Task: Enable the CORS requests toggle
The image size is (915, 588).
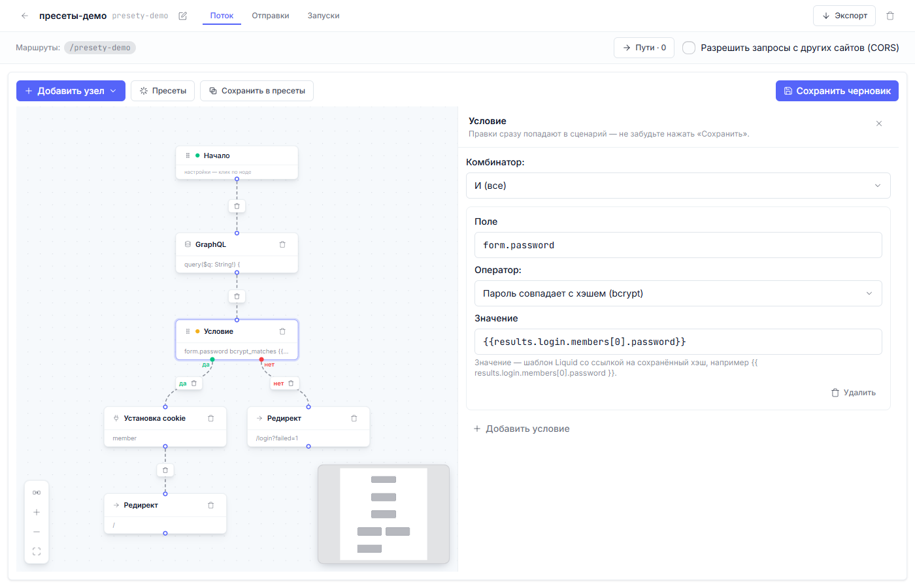Action: click(689, 48)
